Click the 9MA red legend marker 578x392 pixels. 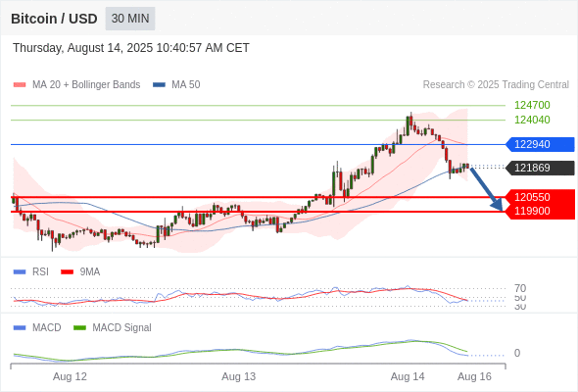67,271
